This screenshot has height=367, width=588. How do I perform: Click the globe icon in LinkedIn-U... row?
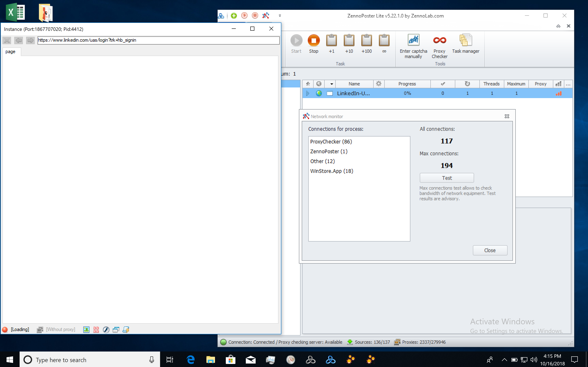click(x=319, y=93)
